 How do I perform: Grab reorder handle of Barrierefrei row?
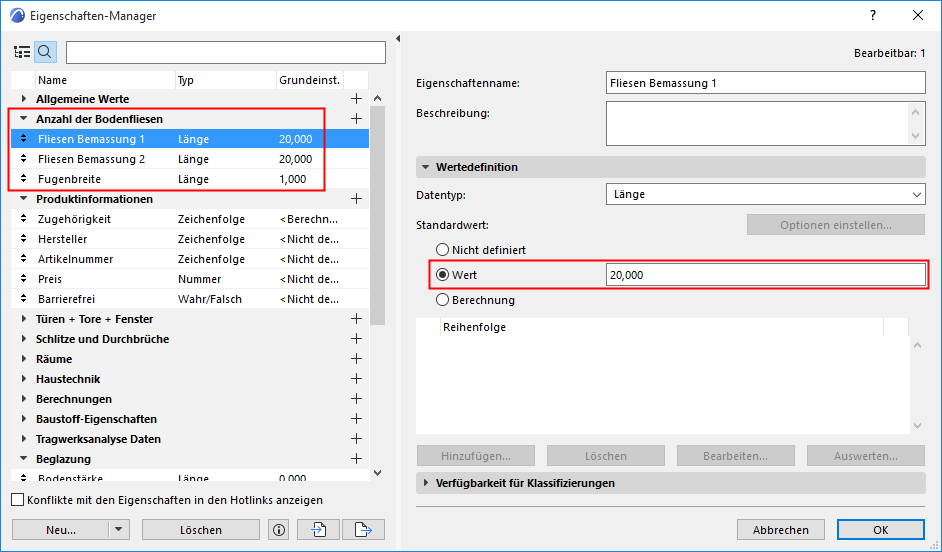coord(23,299)
